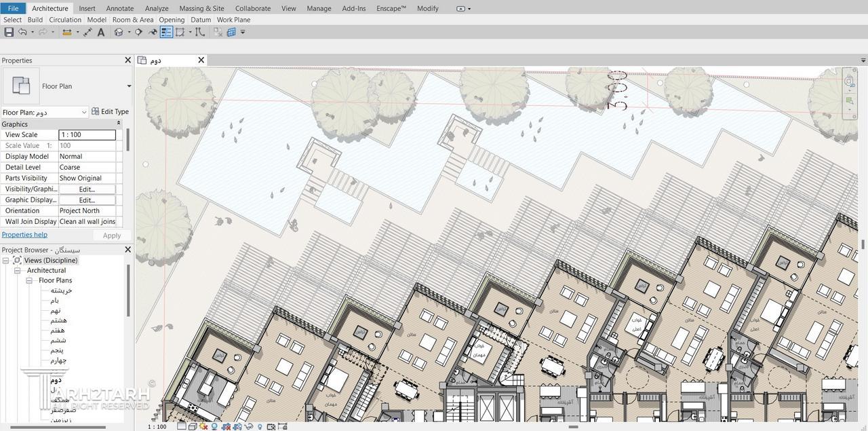Click the Save icon in quick access toolbar

tap(9, 32)
